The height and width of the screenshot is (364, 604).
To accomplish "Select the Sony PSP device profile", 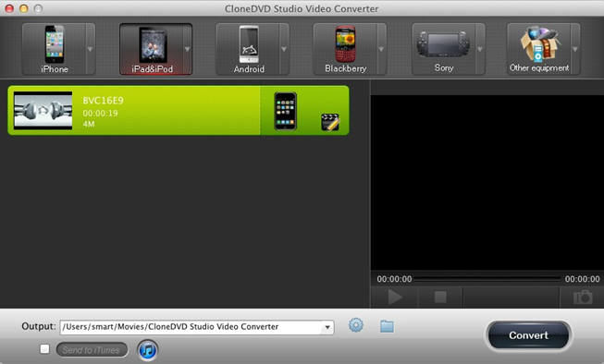I will (443, 49).
